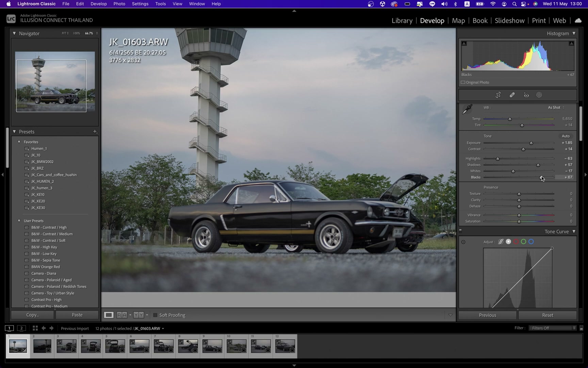Go back with filmstrip left arrow

[44, 328]
